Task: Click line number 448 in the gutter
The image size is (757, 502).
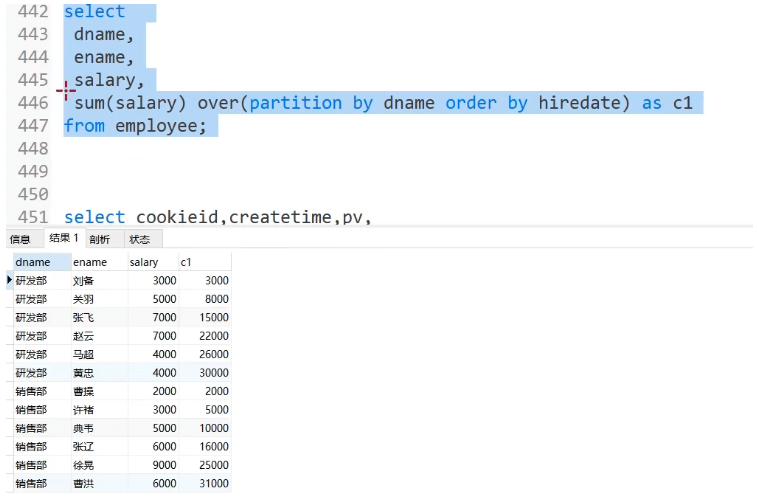Action: pos(33,149)
